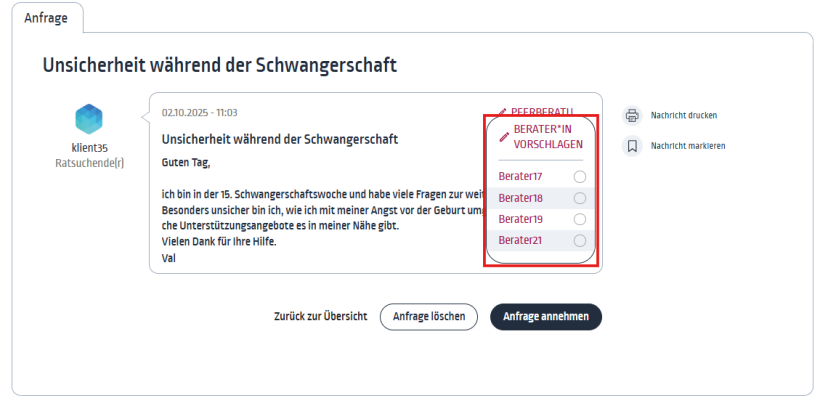Accept the request with Anfrage annehmen
This screenshot has width=820, height=403.
click(x=546, y=317)
